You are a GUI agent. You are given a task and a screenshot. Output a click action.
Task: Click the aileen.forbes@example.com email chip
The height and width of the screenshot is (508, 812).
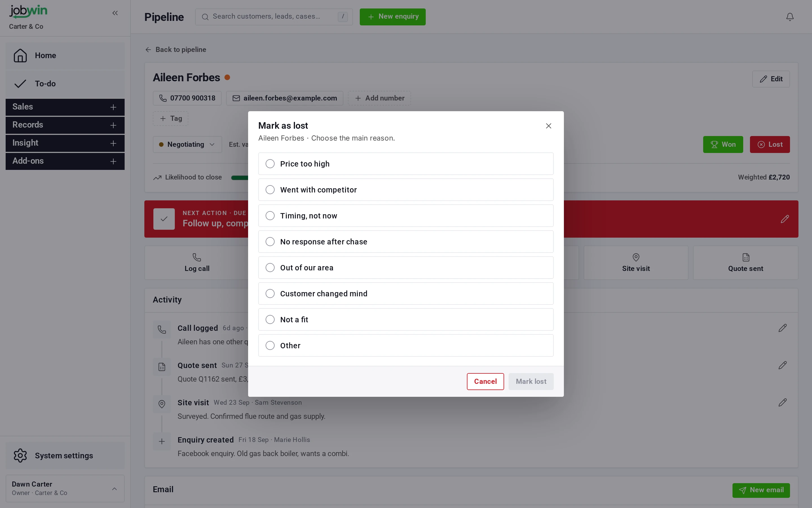point(284,98)
